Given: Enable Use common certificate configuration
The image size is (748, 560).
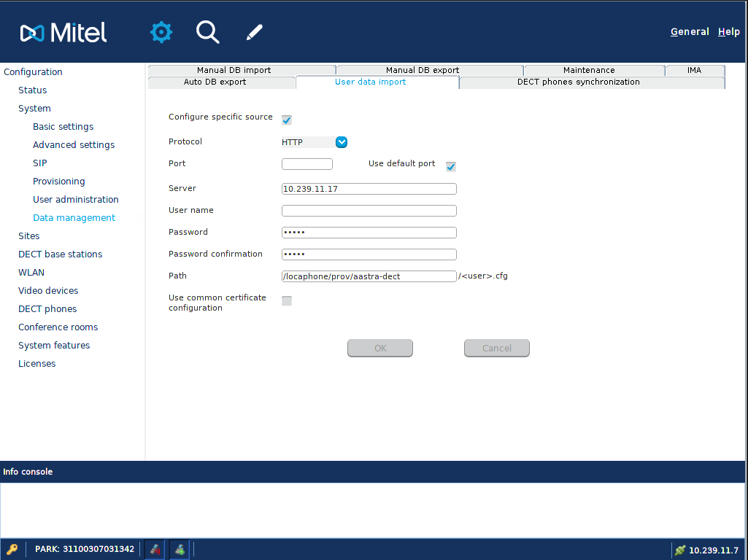Looking at the screenshot, I should coord(287,301).
